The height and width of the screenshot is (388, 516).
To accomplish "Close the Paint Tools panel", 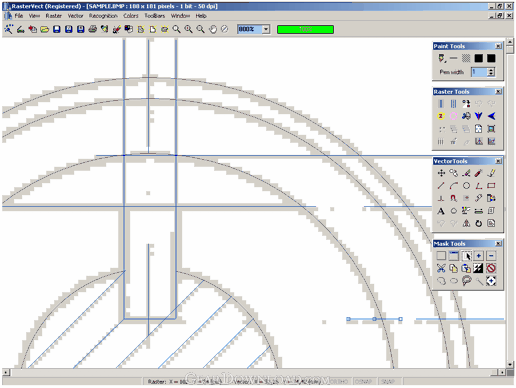I will coord(498,46).
